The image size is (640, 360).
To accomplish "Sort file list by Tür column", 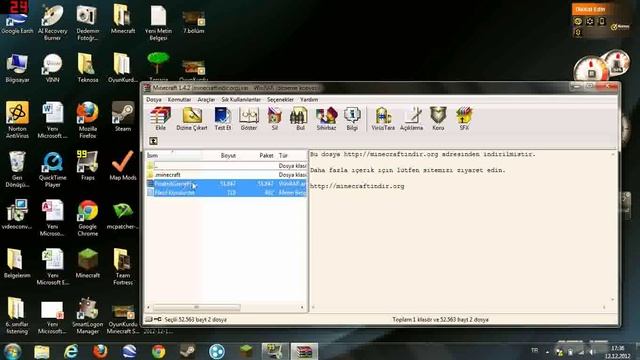I will coord(292,156).
